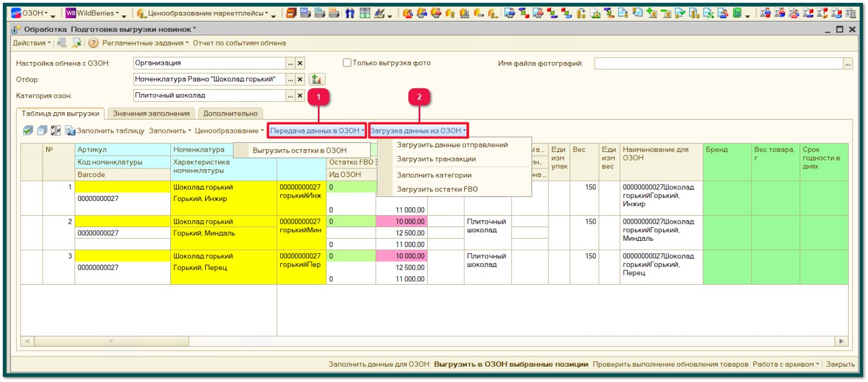Click table horizontal scrollbar right arrow
Image resolution: width=868 pixels, height=382 pixels.
pyautogui.click(x=842, y=341)
